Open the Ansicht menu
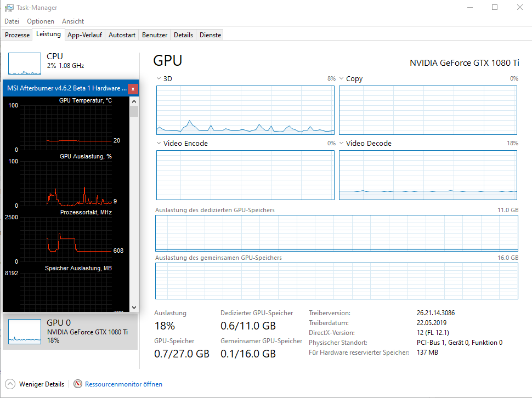Viewport: 532px width, 398px height. tap(72, 21)
